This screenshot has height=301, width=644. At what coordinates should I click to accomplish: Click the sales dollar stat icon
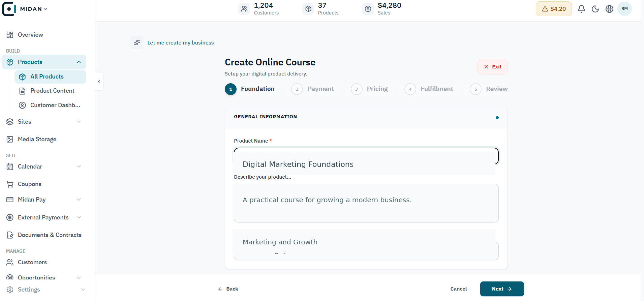click(x=368, y=9)
